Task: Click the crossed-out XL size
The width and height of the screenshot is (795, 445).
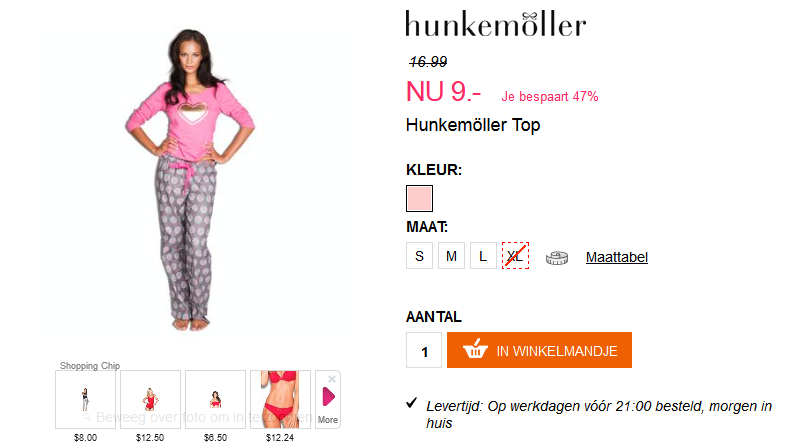Action: (515, 256)
